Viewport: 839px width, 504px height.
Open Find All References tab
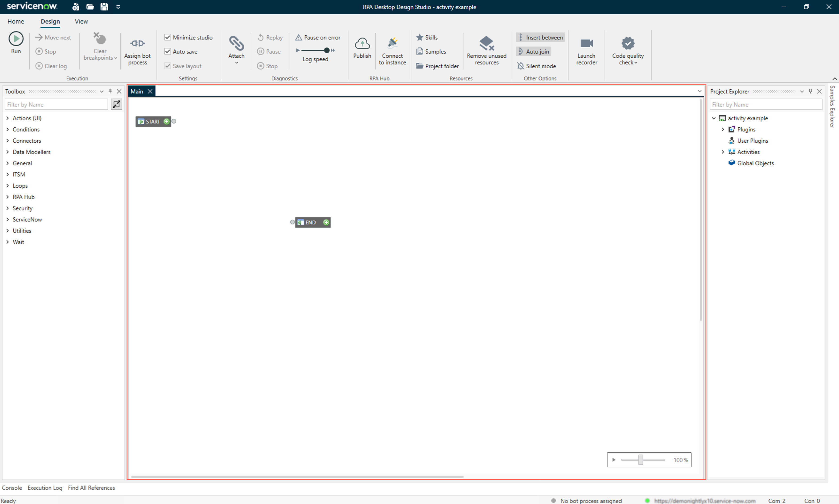click(91, 488)
